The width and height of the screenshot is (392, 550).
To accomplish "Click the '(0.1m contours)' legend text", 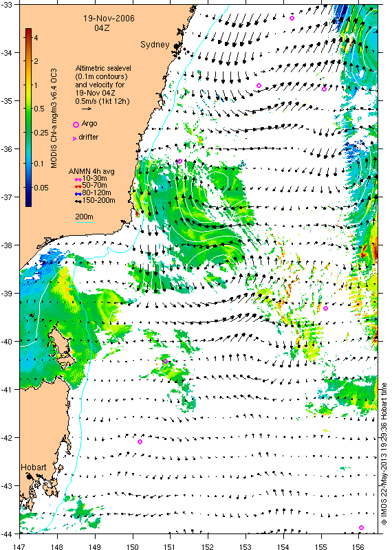I will 101,76.
